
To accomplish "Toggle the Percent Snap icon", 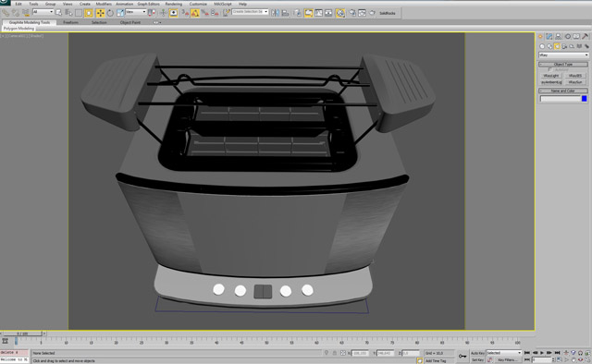I will pos(204,13).
